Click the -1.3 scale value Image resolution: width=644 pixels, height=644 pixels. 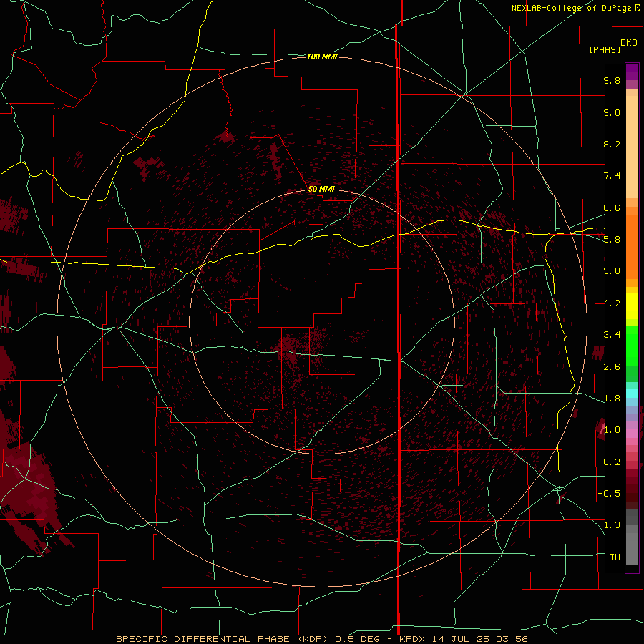[610, 525]
